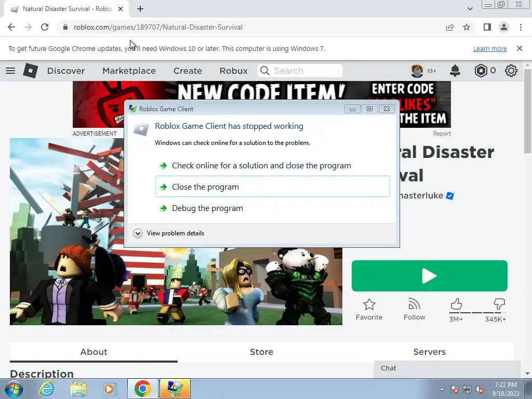This screenshot has width=532, height=399.
Task: Switch to the Store tab
Action: (262, 352)
